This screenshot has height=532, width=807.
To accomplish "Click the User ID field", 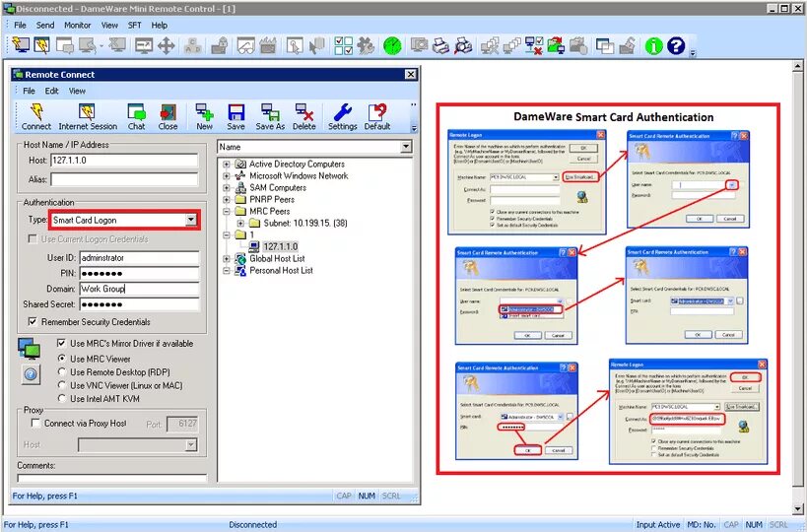I will point(140,258).
